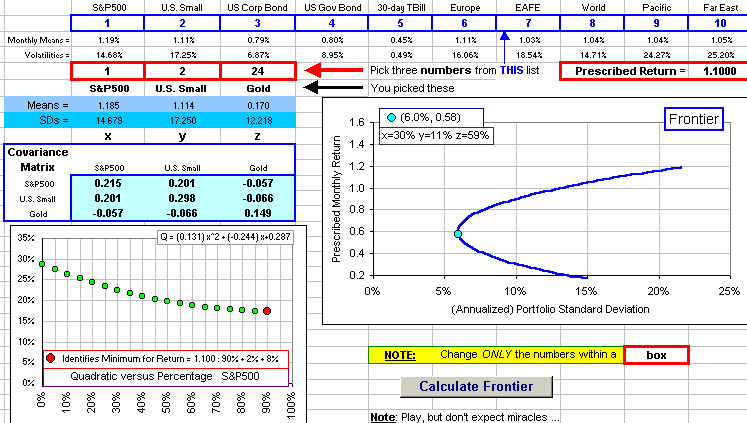Click the cyan minimum-variance point on frontier
Viewport: 747px width, 423px height.
pos(458,234)
